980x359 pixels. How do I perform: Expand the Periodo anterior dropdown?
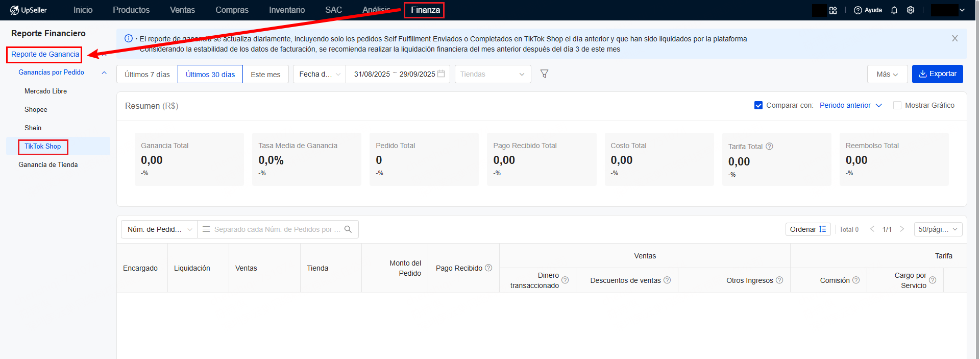(850, 105)
